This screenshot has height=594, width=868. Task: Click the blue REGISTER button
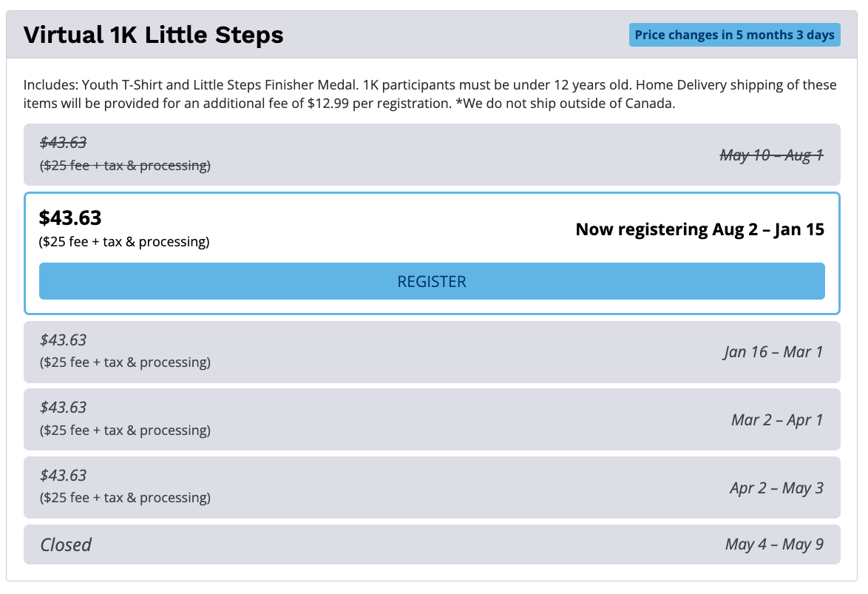click(432, 281)
